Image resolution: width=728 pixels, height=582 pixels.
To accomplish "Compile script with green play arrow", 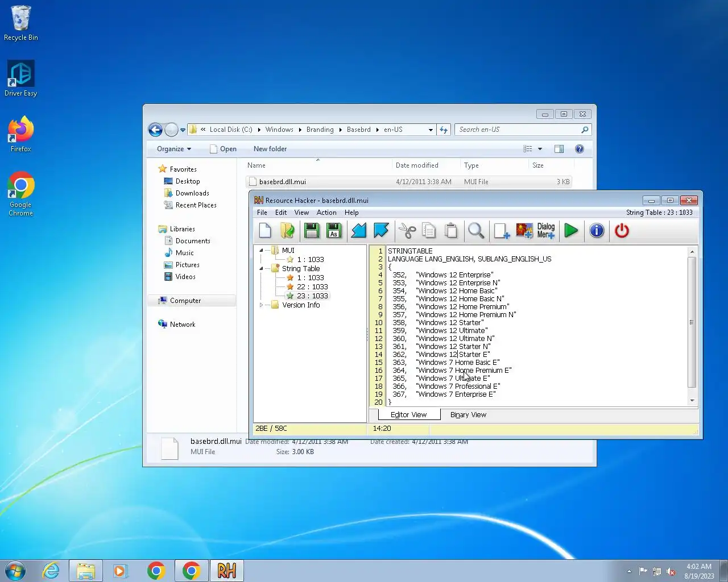I will (571, 231).
